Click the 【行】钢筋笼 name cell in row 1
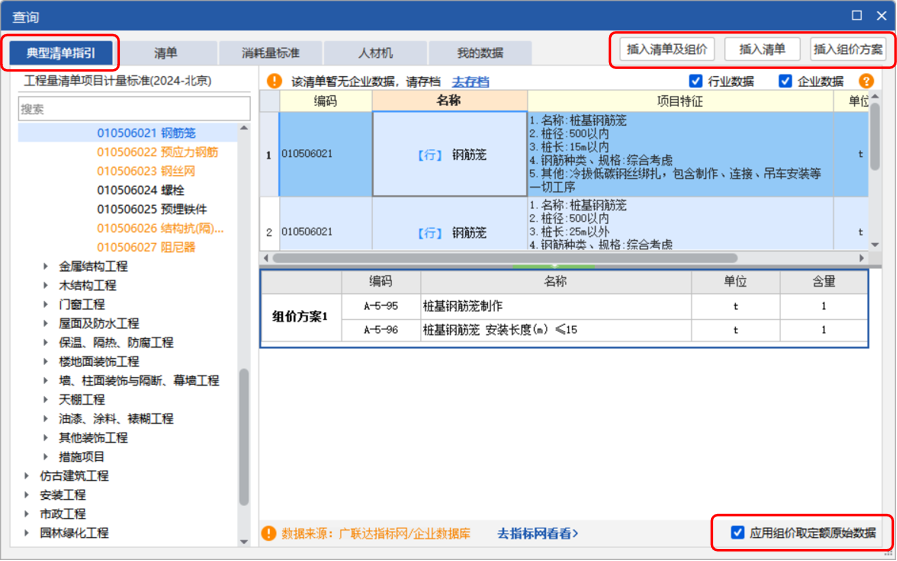This screenshot has height=561, width=897. [450, 154]
